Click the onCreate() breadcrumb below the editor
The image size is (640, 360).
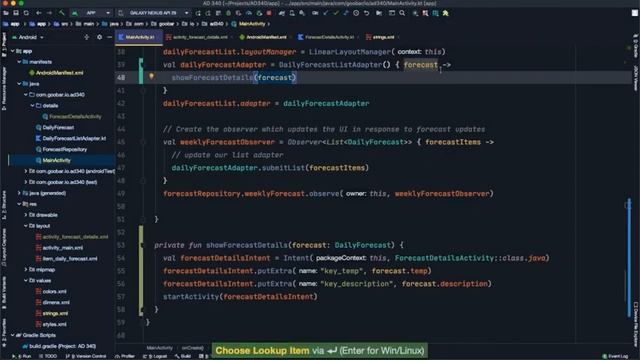pos(192,348)
